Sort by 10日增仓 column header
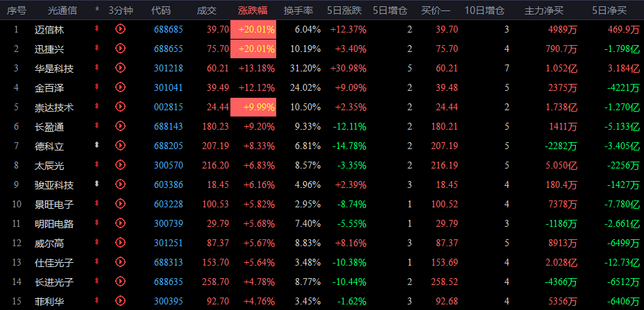 (x=484, y=10)
